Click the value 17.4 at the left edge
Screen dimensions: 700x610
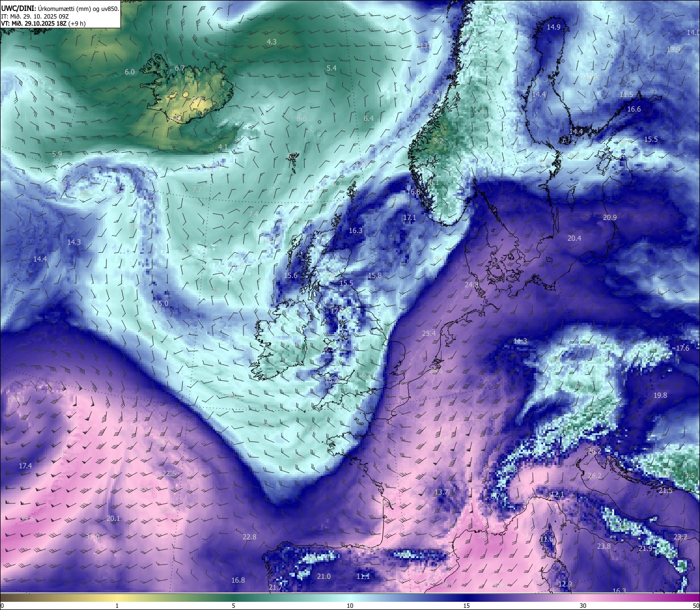click(x=25, y=466)
